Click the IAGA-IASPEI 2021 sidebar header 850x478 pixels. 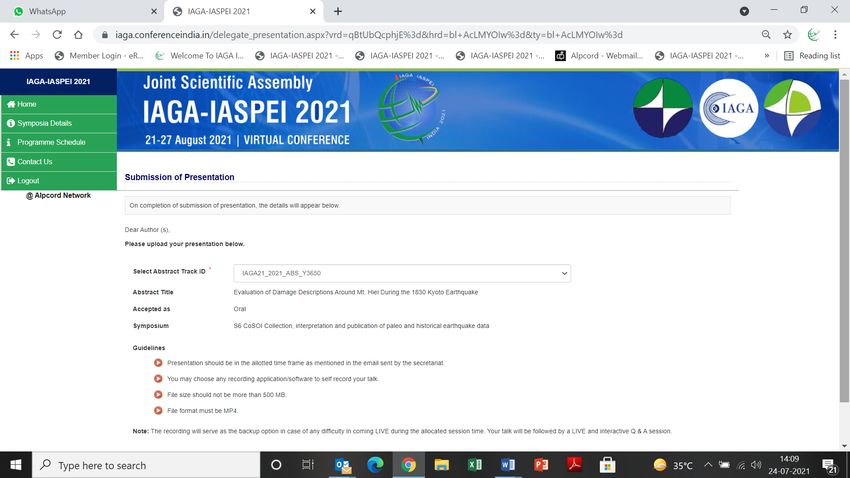[x=59, y=81]
